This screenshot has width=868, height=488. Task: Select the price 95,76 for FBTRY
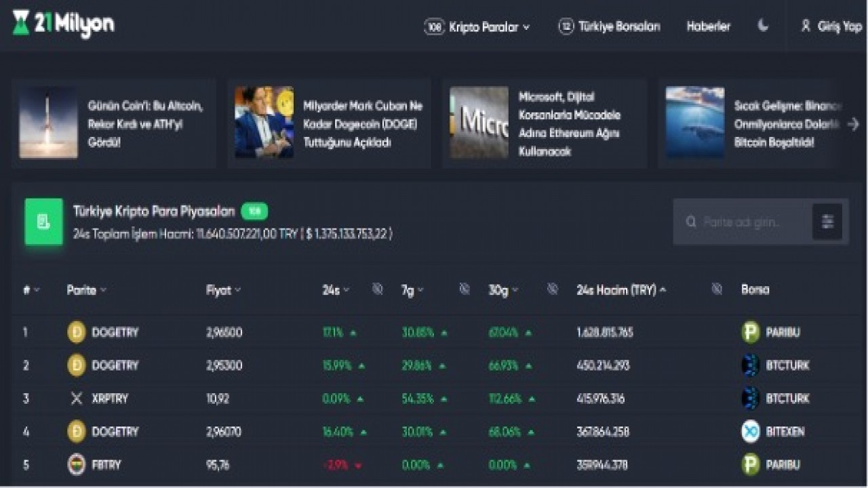(218, 464)
